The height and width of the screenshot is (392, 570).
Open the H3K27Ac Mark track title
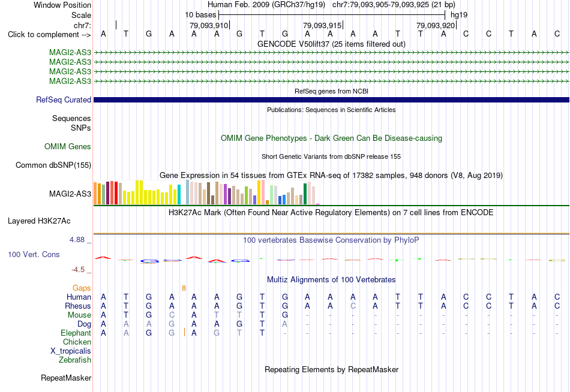click(331, 213)
